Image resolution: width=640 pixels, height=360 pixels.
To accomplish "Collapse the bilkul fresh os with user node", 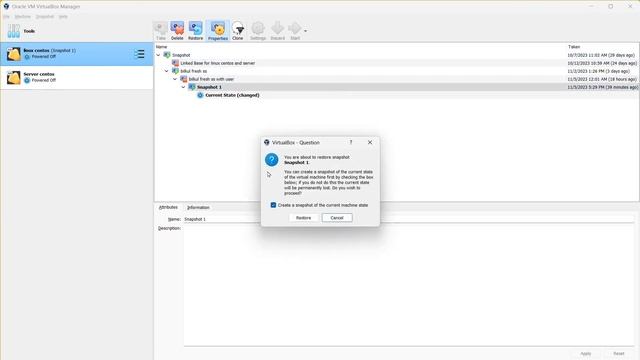I will coord(175,79).
